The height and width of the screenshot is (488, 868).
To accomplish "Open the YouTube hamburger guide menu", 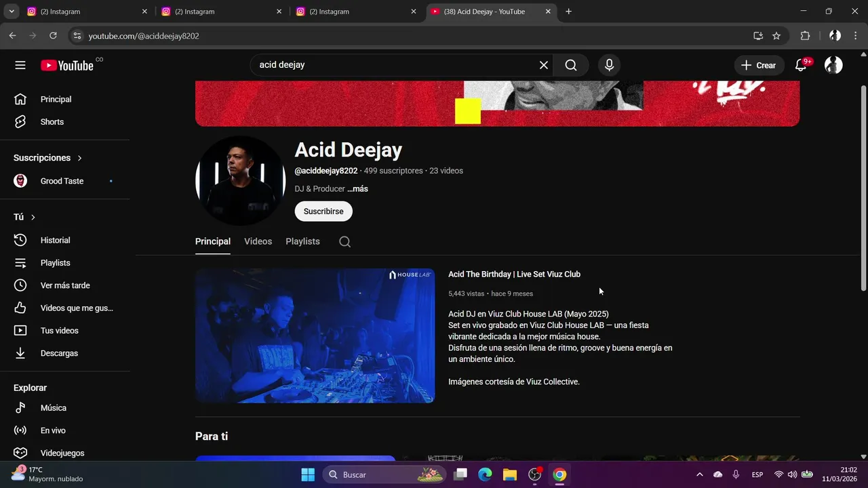I will (20, 65).
